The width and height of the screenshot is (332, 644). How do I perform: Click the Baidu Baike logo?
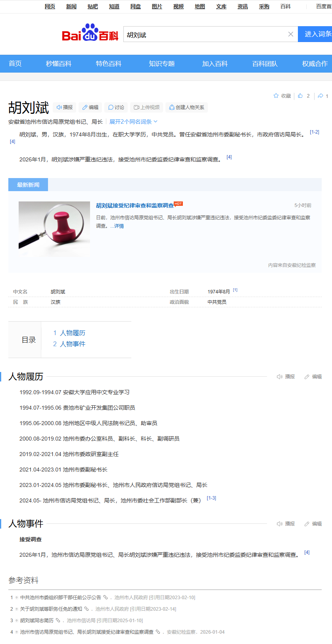(x=90, y=33)
